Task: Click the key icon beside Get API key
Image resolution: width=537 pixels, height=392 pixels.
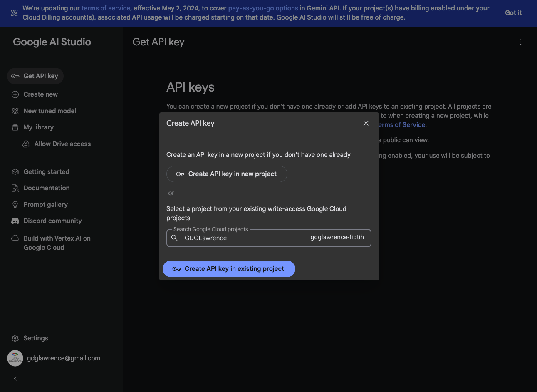Action: coord(15,76)
